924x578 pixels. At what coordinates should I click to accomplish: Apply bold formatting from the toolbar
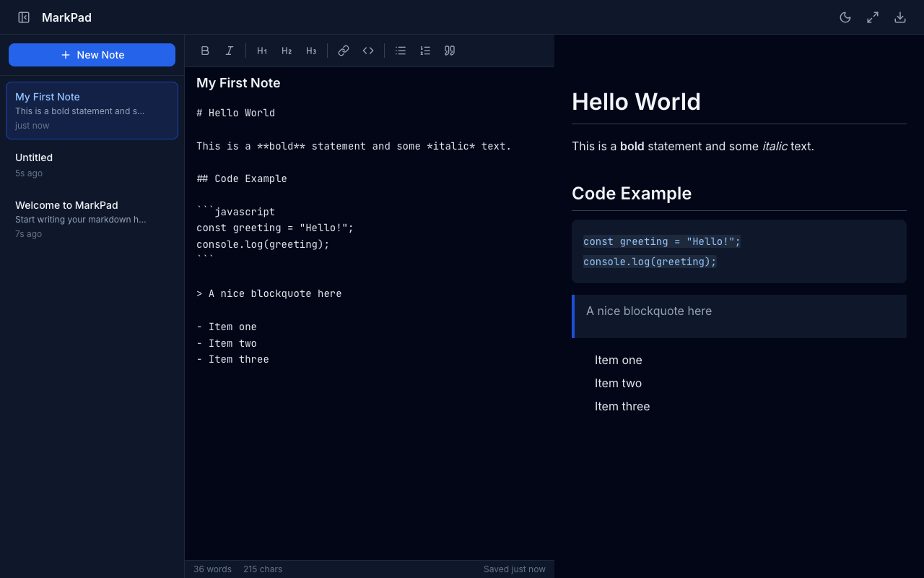coord(205,51)
